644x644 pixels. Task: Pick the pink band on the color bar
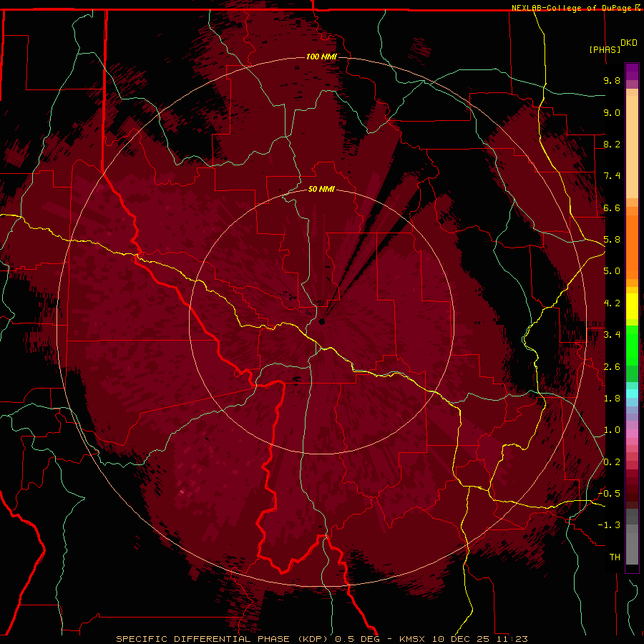(632, 434)
